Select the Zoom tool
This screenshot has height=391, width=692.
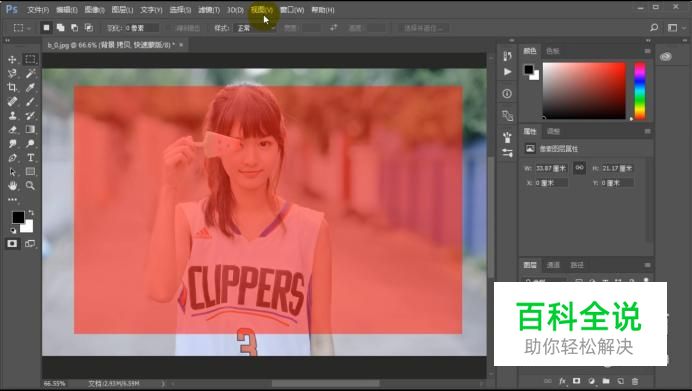[30, 186]
